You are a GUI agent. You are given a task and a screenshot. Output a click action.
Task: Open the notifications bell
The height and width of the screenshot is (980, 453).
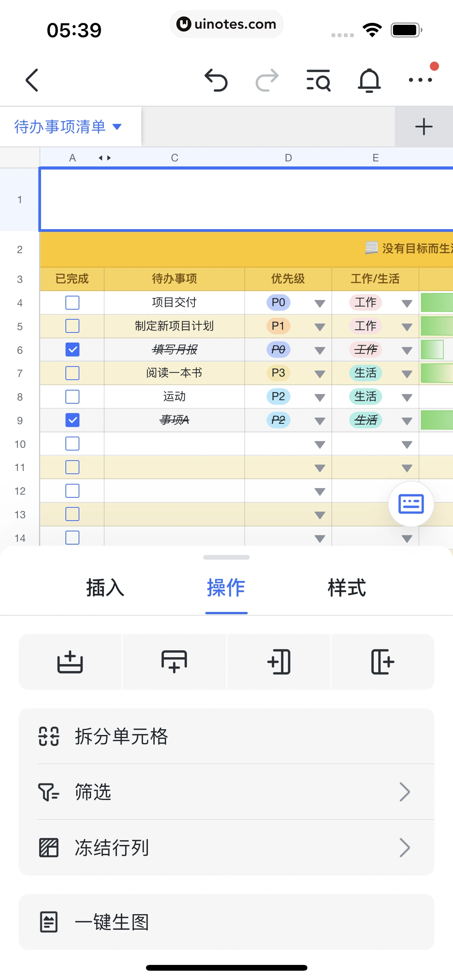point(369,80)
